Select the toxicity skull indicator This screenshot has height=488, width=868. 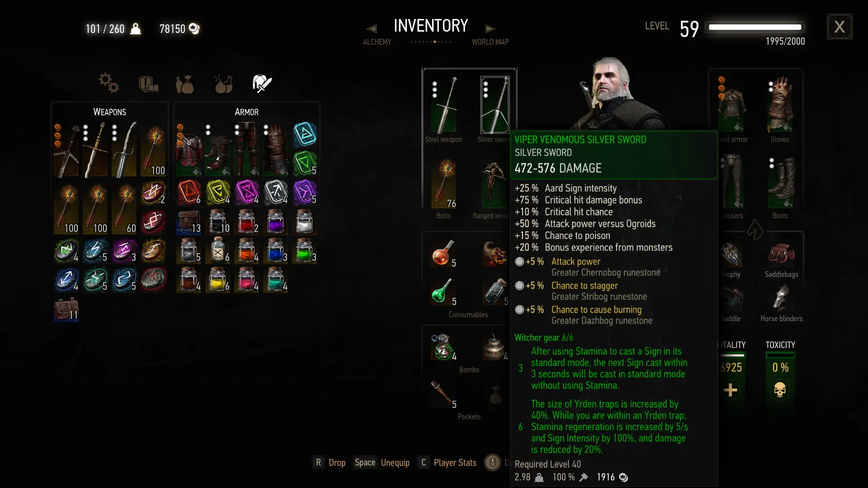tap(780, 389)
